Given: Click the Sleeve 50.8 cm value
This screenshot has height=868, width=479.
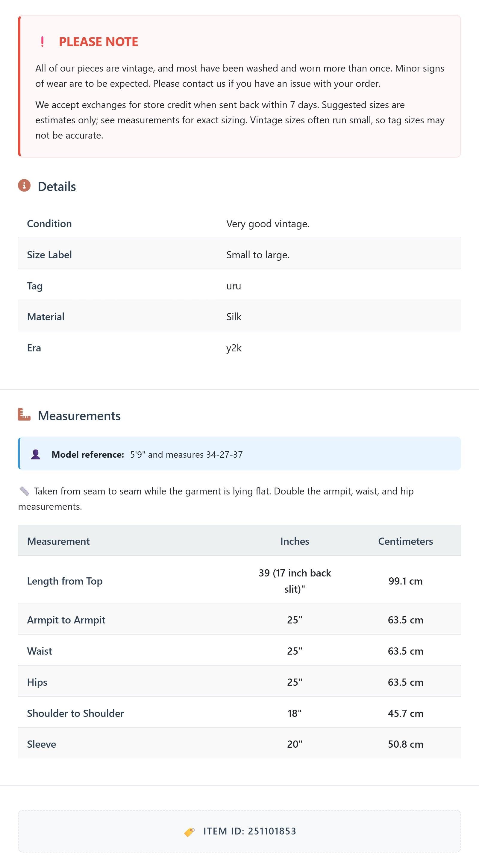Looking at the screenshot, I should click(x=406, y=744).
